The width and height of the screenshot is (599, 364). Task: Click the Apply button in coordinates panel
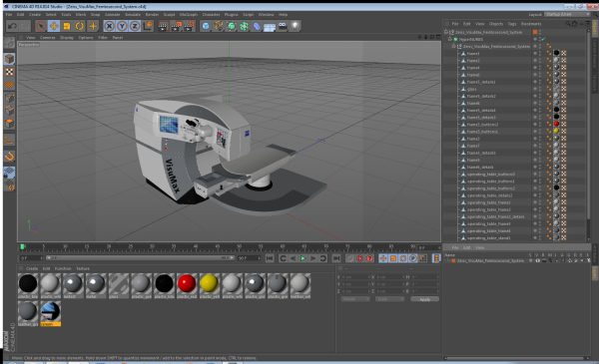425,299
